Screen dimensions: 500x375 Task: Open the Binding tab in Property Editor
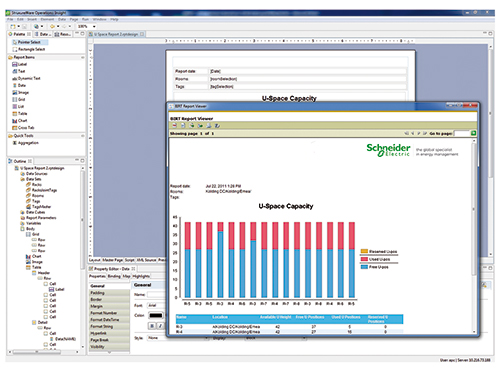[114, 276]
